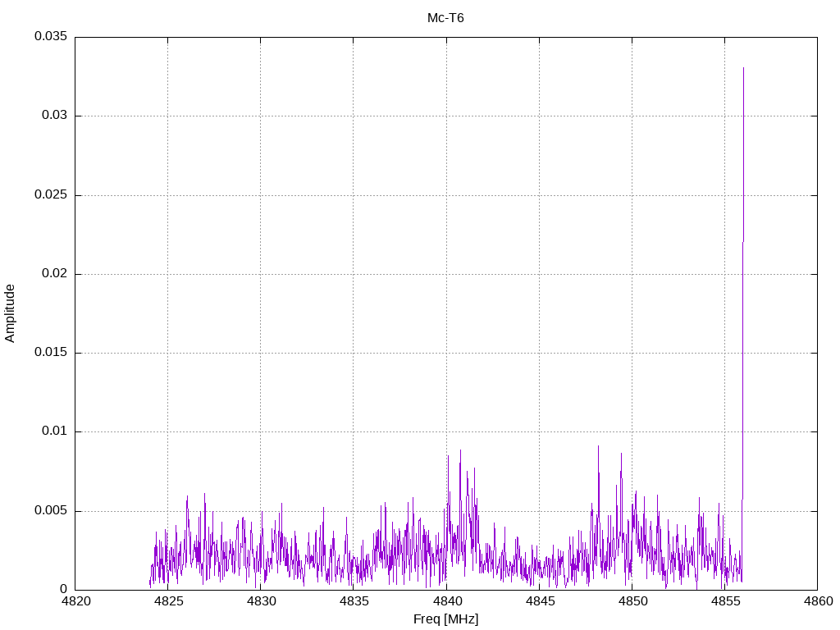
Task: Click the 0.005 y-axis tick label
Action: (51, 510)
